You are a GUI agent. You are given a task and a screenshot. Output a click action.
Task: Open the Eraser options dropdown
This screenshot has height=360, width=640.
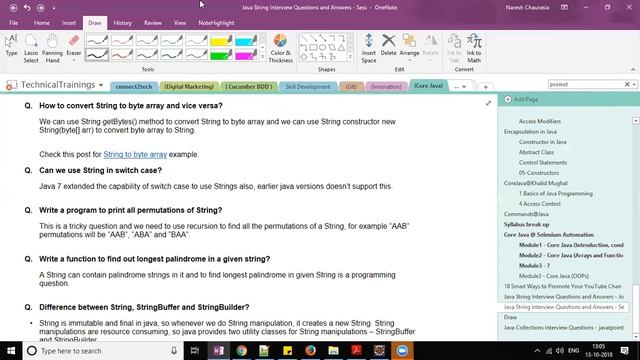(x=74, y=60)
